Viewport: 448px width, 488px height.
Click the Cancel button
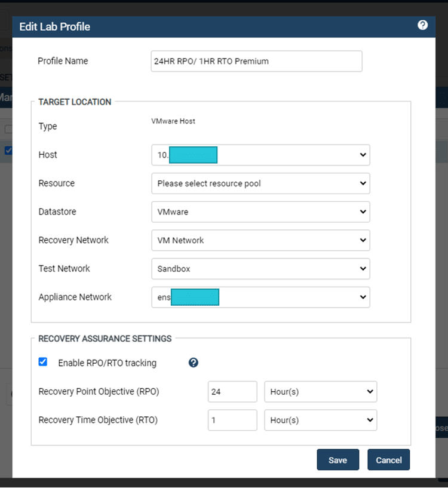click(x=388, y=460)
